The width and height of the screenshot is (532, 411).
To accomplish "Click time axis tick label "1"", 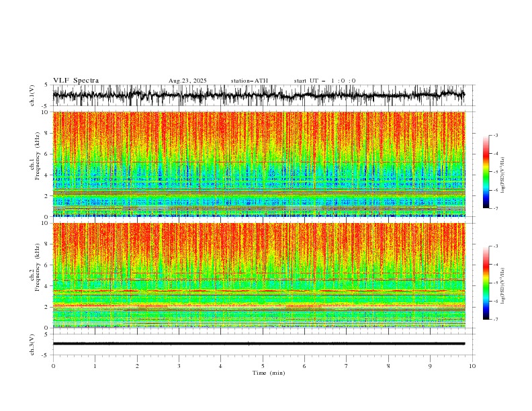I will click(95, 366).
